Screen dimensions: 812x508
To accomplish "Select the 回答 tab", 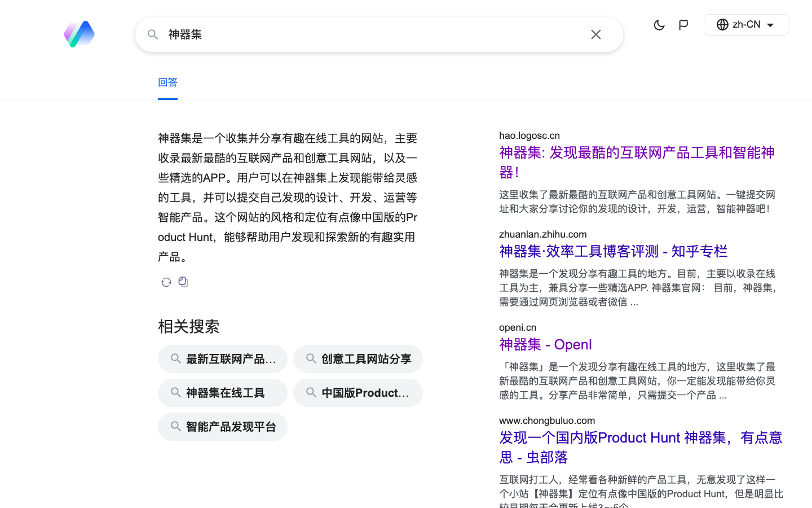I will [167, 82].
